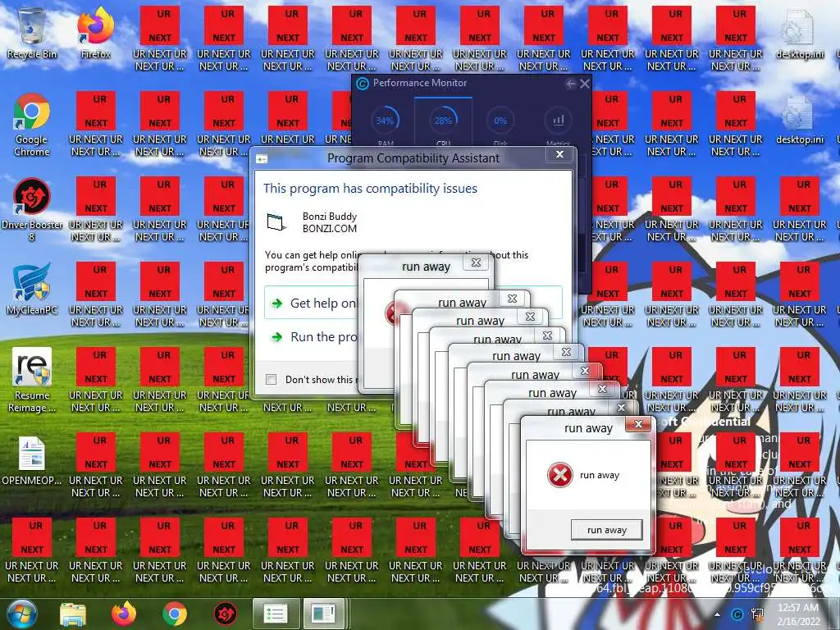This screenshot has width=840, height=630.
Task: Open Windows Explorer from the taskbar
Action: click(73, 614)
